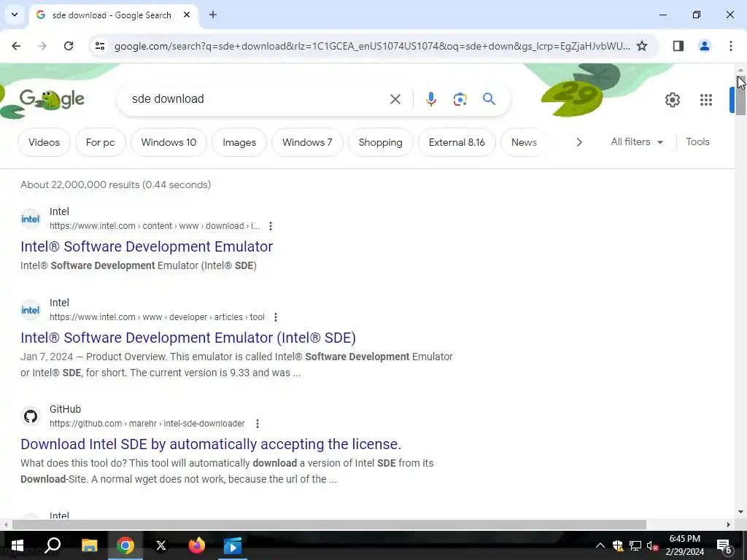The height and width of the screenshot is (560, 747).
Task: Open the Google apps grid
Action: 705,100
